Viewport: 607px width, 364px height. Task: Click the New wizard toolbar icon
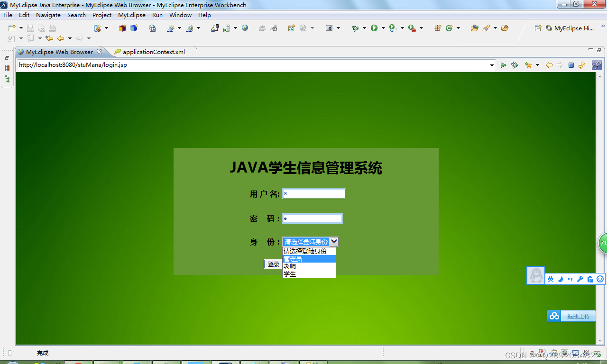point(12,28)
